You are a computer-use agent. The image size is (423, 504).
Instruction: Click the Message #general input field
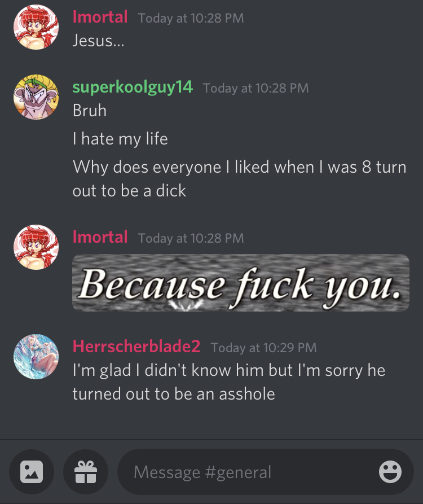(x=266, y=471)
